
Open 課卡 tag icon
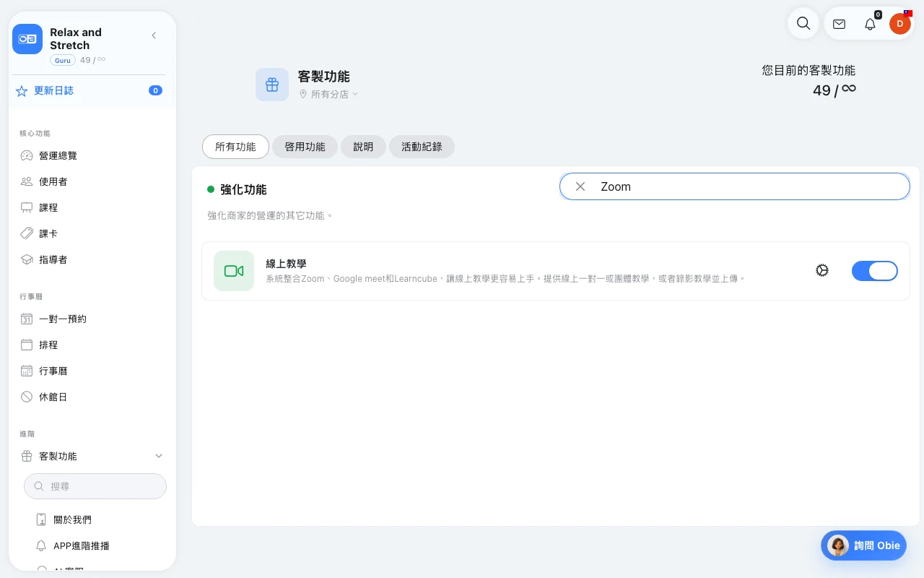click(x=27, y=233)
